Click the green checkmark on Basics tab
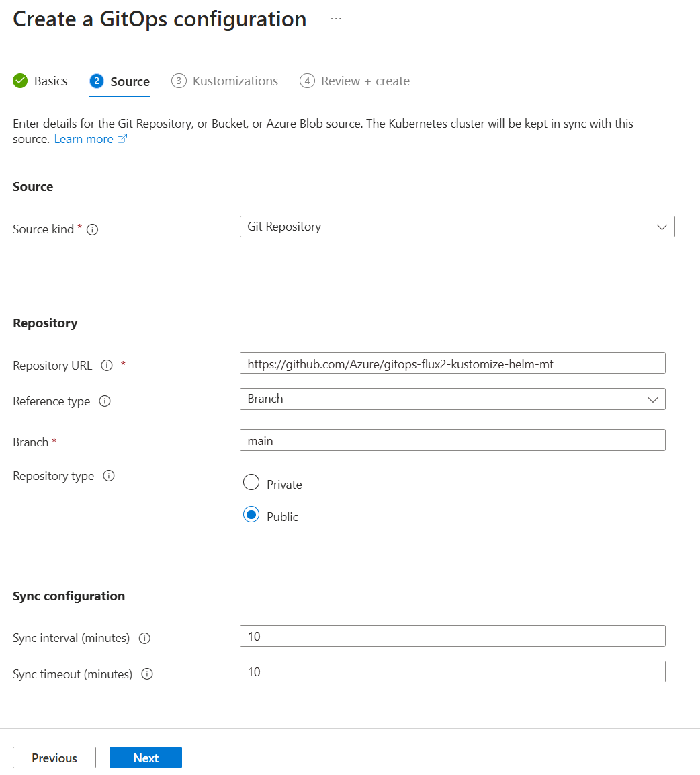This screenshot has width=700, height=775. (x=19, y=80)
